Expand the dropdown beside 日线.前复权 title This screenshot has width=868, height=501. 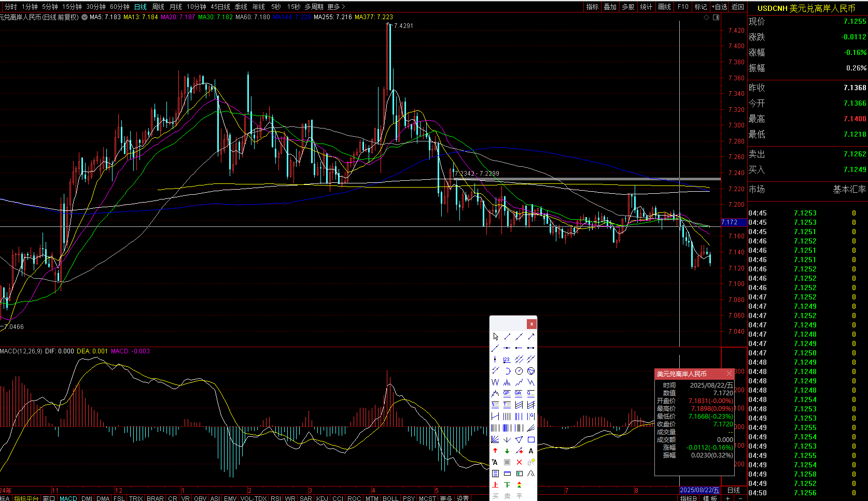pyautogui.click(x=85, y=17)
